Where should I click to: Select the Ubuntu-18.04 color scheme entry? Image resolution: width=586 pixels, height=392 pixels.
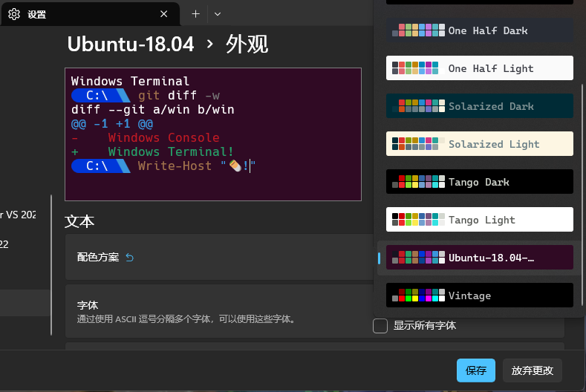479,258
